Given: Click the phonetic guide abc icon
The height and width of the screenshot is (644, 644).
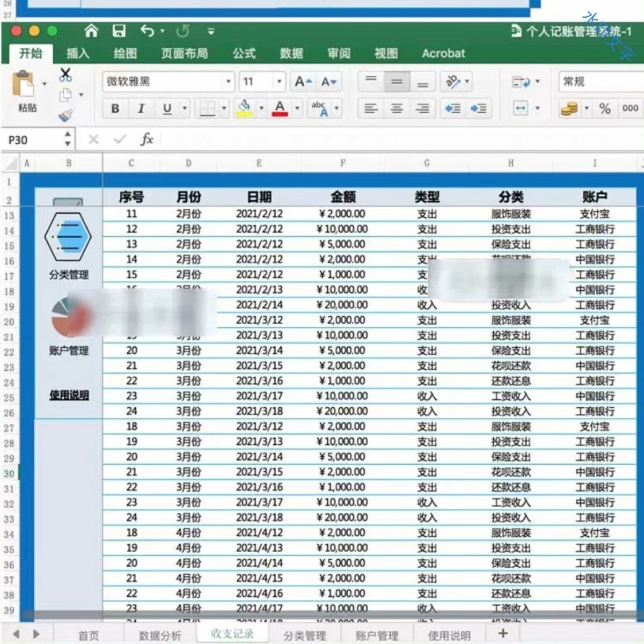Looking at the screenshot, I should (320, 108).
